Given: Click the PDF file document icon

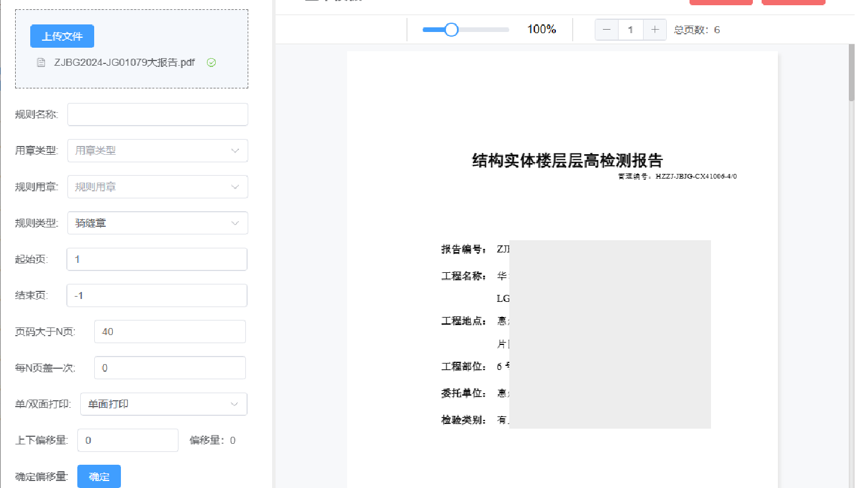Looking at the screenshot, I should pos(41,62).
